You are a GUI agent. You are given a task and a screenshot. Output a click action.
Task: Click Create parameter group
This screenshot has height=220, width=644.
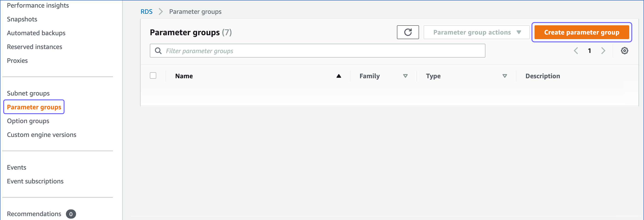(582, 32)
